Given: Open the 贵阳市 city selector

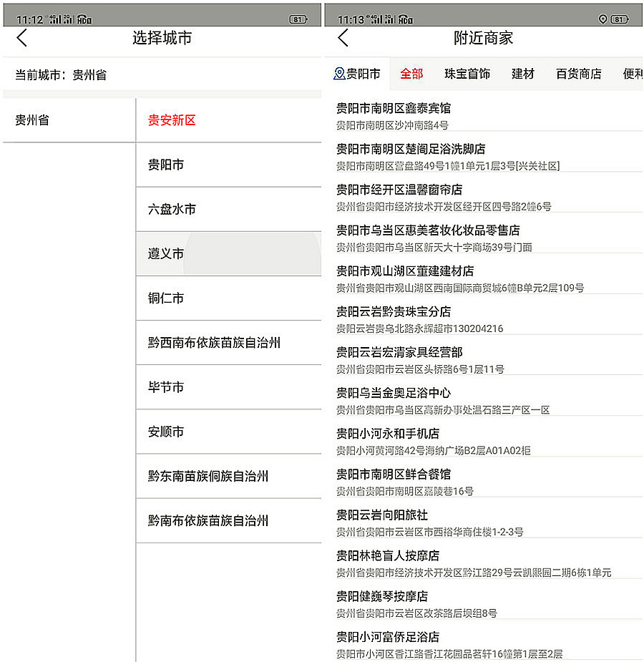Looking at the screenshot, I should point(358,74).
